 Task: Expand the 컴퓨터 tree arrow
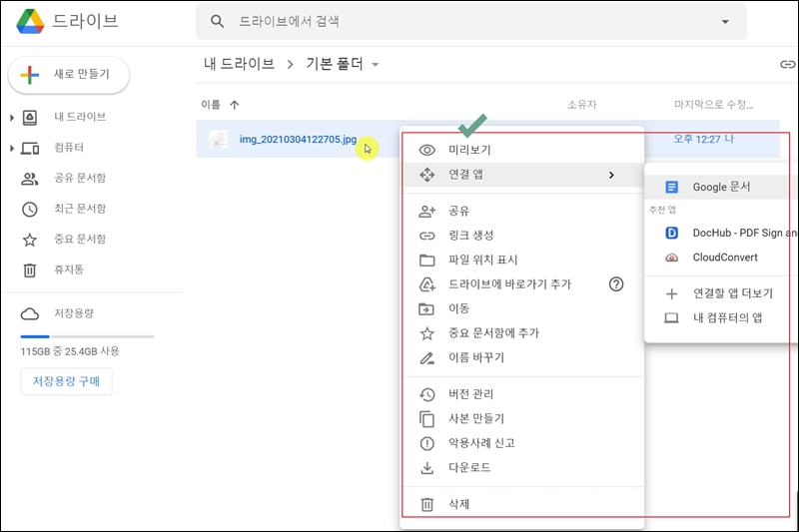pyautogui.click(x=12, y=148)
